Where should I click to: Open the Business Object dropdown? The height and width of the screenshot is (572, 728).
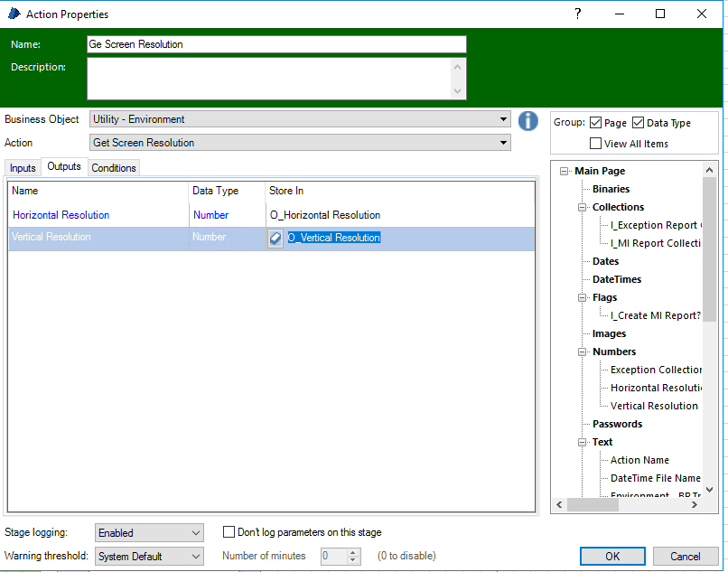tap(503, 119)
